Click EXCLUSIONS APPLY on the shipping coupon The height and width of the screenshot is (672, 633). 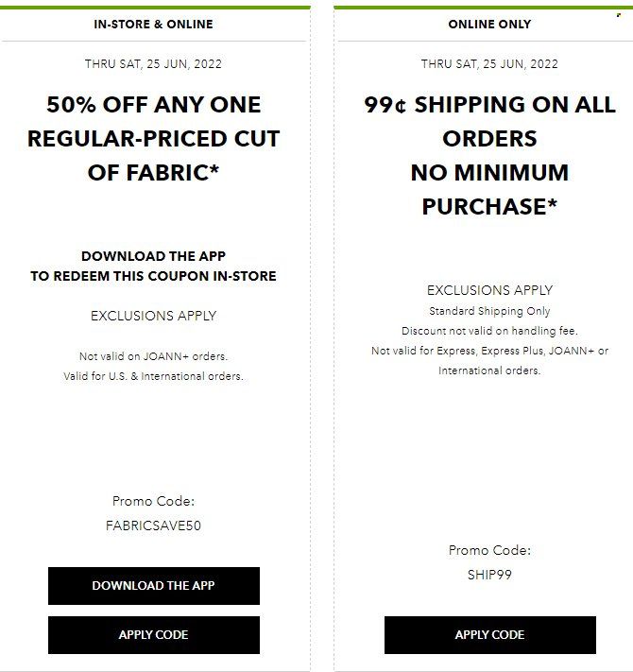489,290
